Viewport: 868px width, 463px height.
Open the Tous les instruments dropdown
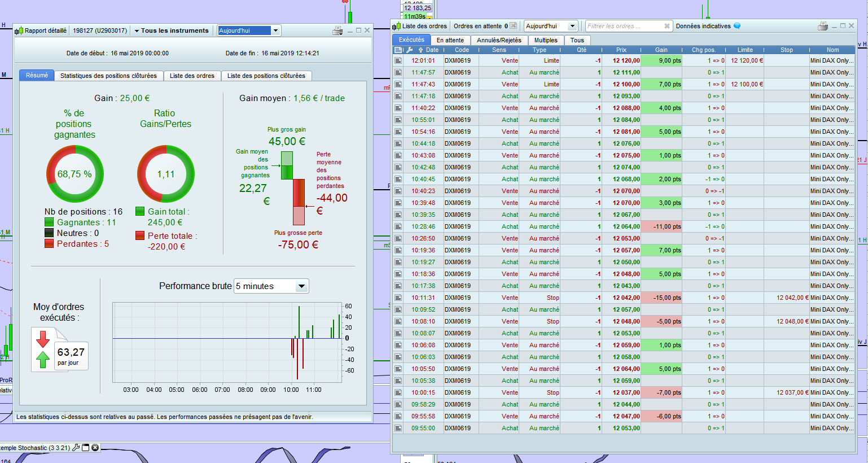click(x=172, y=30)
